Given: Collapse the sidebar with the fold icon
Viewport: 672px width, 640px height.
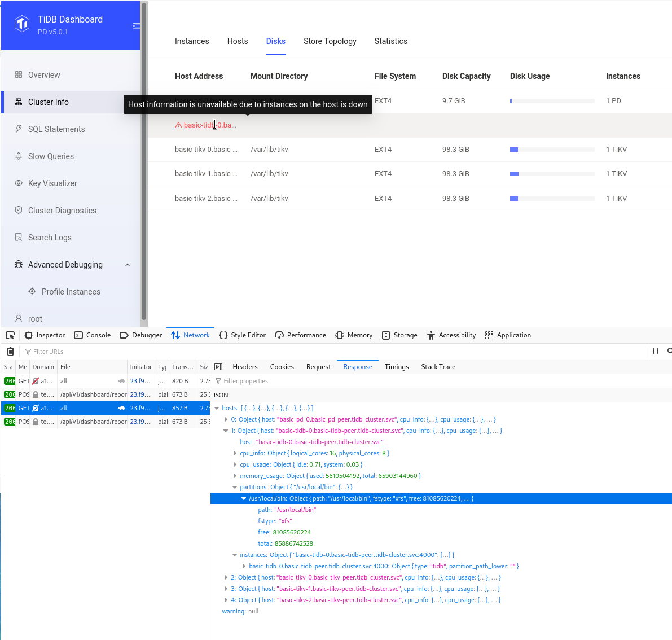Looking at the screenshot, I should (137, 26).
